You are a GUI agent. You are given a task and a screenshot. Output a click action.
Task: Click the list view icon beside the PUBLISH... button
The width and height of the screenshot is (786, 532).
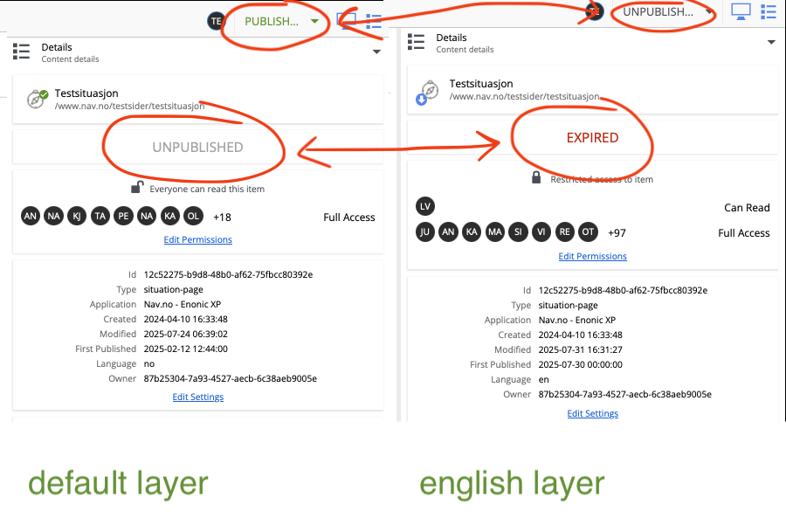coord(374,21)
